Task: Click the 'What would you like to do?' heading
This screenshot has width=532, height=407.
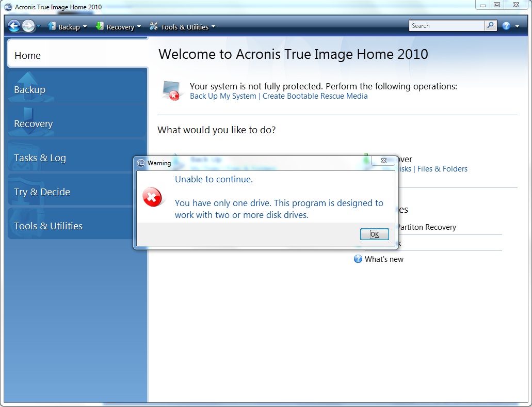Action: pos(217,130)
